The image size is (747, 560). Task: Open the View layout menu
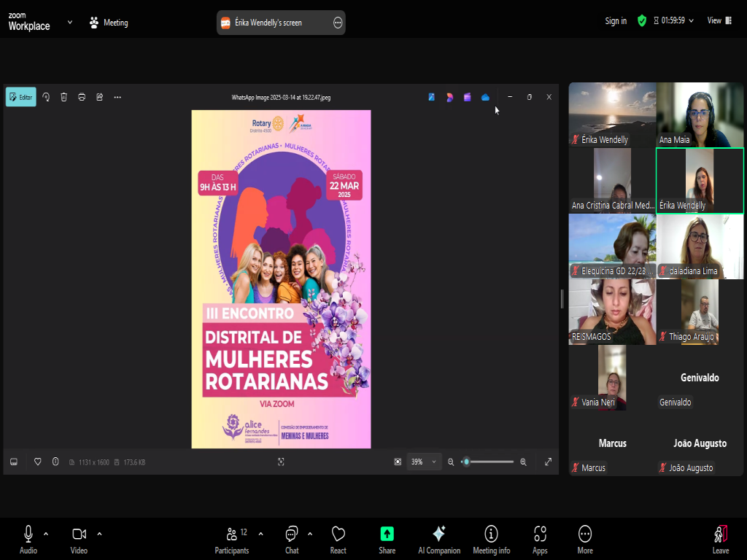point(719,21)
